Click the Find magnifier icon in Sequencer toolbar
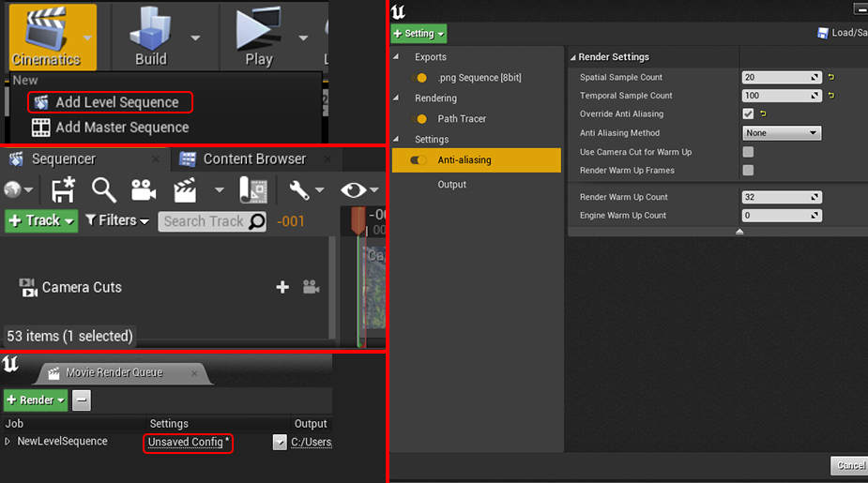Viewport: 868px width, 483px height. pos(103,189)
